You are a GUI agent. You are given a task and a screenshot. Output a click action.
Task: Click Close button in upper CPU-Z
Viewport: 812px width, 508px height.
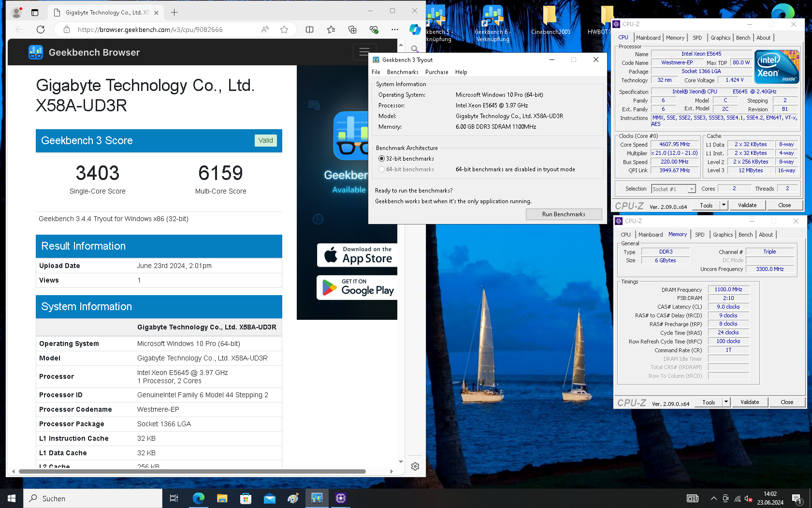(784, 206)
